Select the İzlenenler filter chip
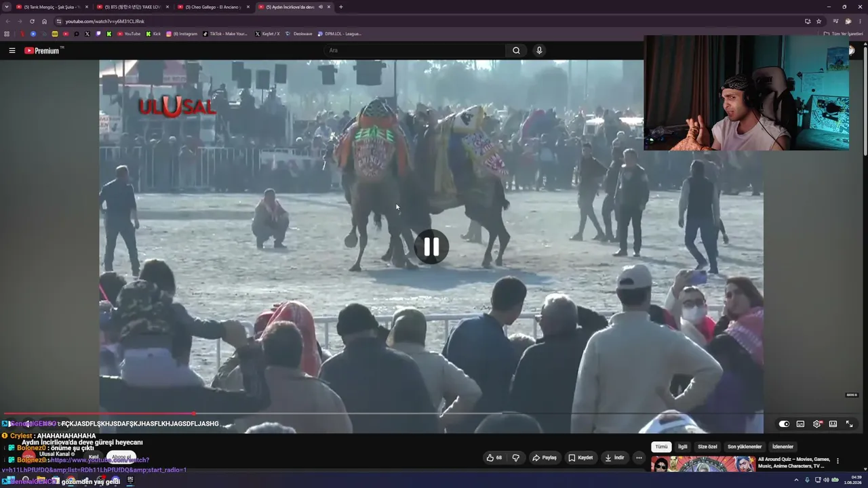This screenshot has width=868, height=488. click(x=783, y=447)
